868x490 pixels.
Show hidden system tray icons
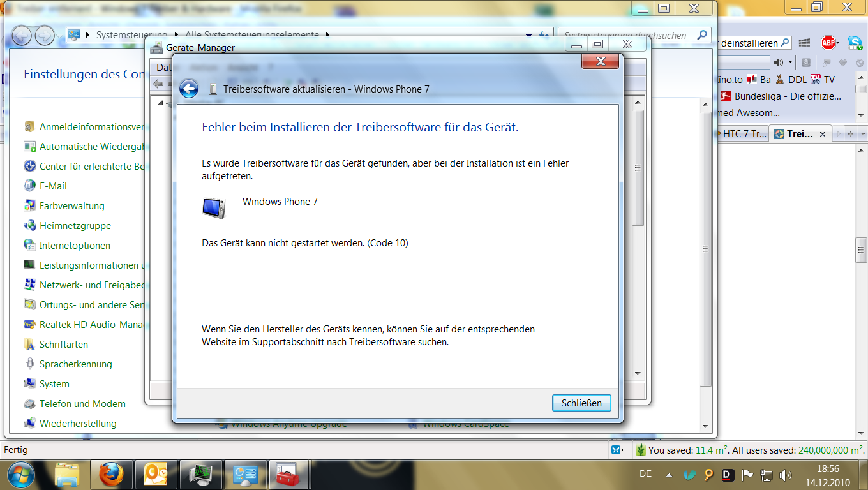(x=669, y=475)
